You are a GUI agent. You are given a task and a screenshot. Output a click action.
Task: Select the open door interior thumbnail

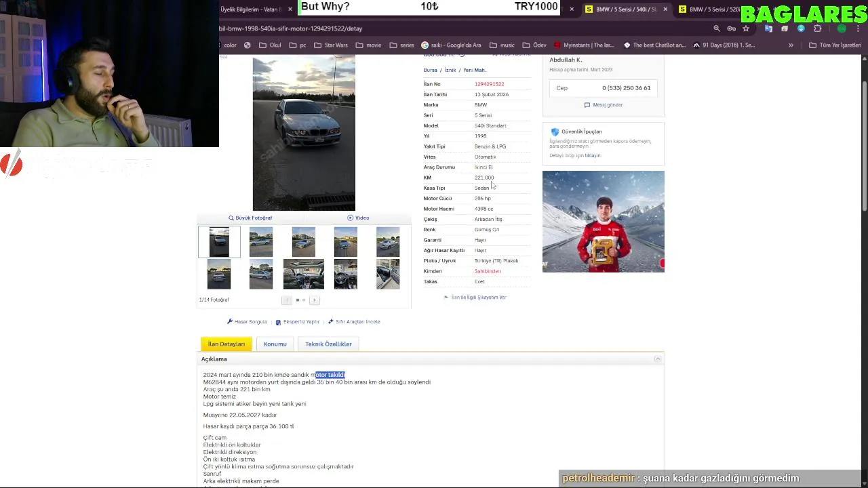tap(388, 274)
